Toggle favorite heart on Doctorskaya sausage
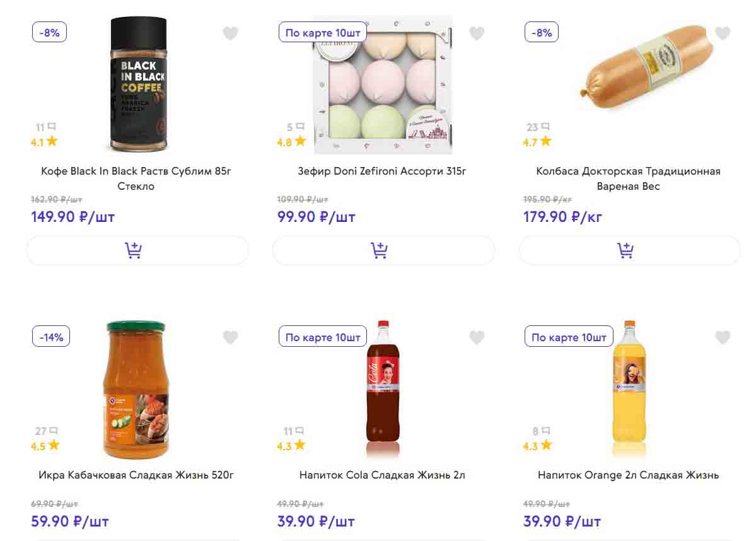The height and width of the screenshot is (541, 756). point(723,33)
